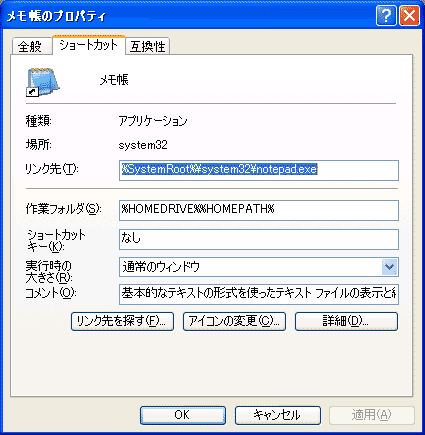Click the grayed-out 適用 button

(372, 415)
